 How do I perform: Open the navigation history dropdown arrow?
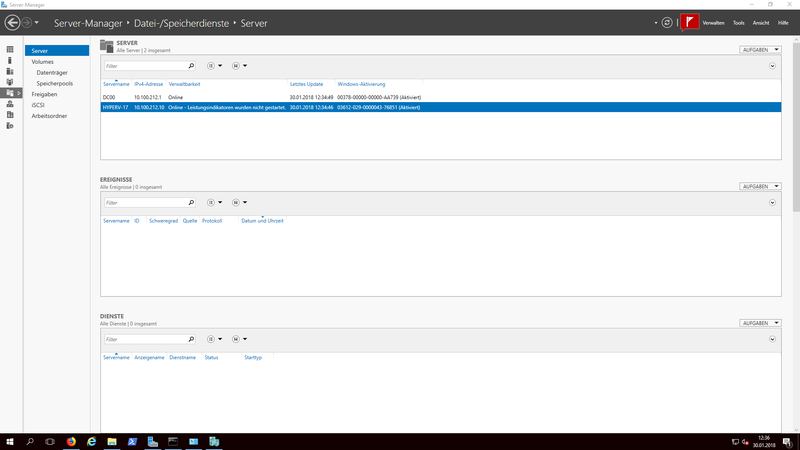[37, 23]
